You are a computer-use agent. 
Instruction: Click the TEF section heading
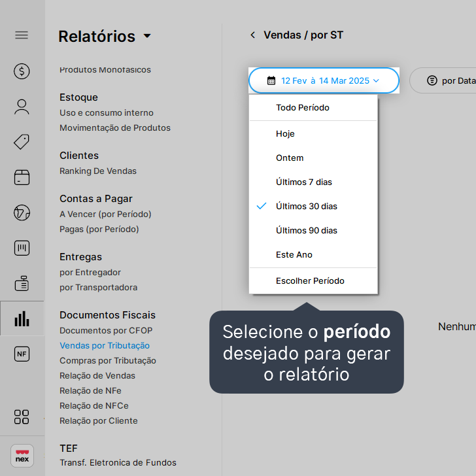[69, 449]
